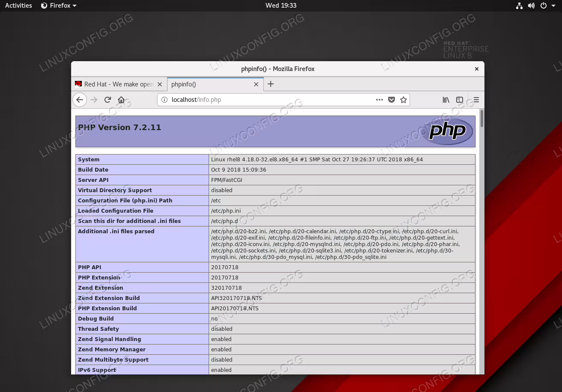Screen dimensions: 562x392
Task: Click the PHP API label
Action: click(x=90, y=267)
